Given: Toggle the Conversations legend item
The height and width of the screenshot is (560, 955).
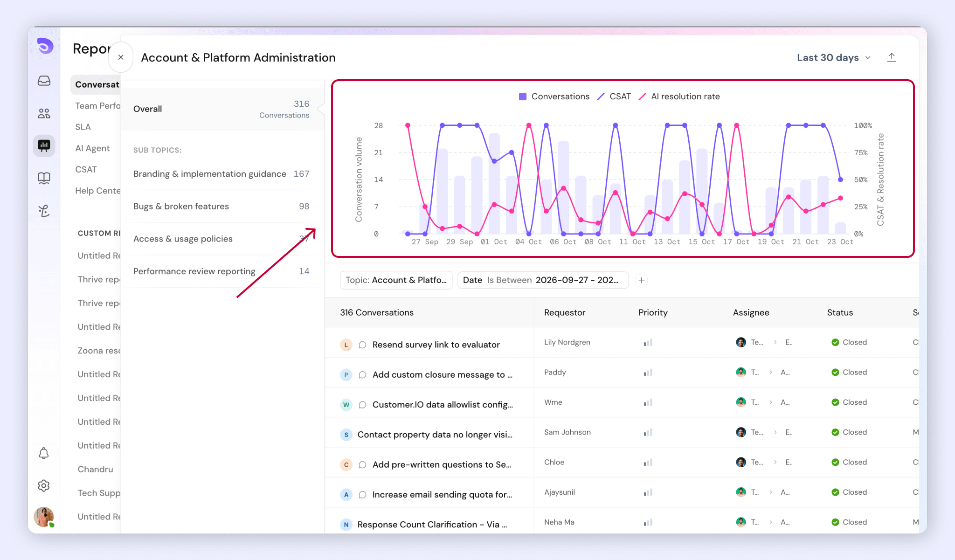Looking at the screenshot, I should point(554,97).
